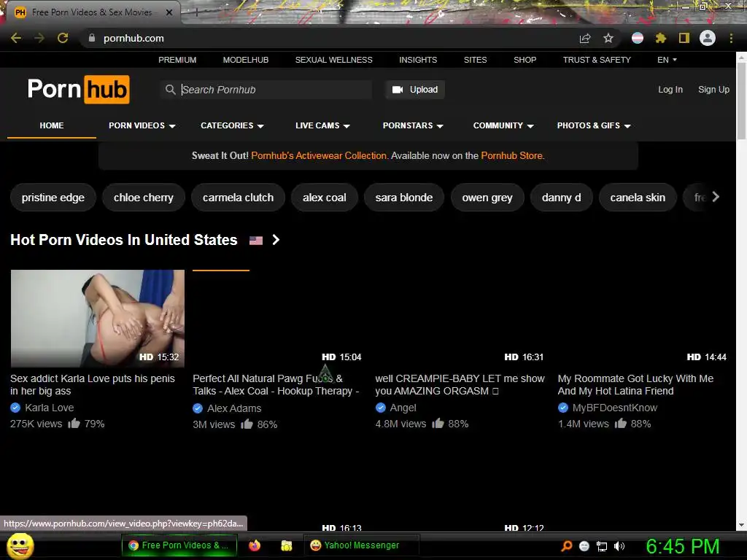Click the Sign Up link

tap(713, 90)
